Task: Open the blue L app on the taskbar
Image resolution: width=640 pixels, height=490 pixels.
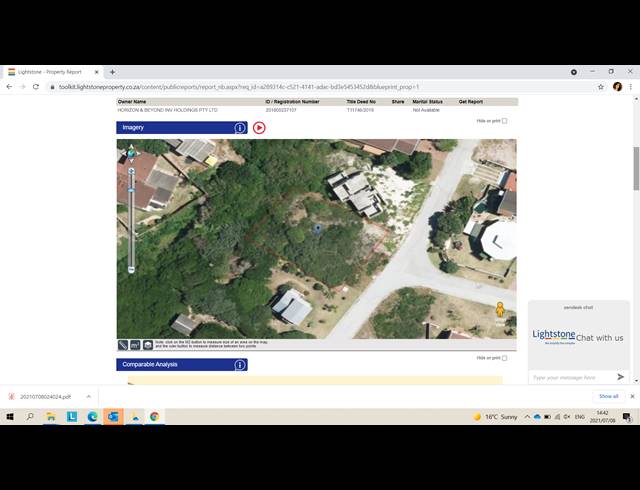Action: click(72, 417)
